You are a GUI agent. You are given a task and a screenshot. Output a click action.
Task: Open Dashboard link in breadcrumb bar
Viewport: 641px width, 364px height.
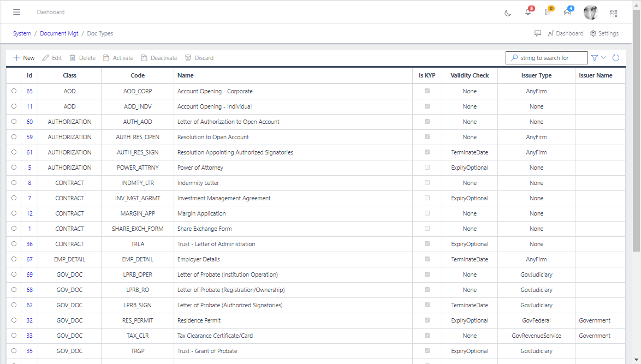[565, 33]
